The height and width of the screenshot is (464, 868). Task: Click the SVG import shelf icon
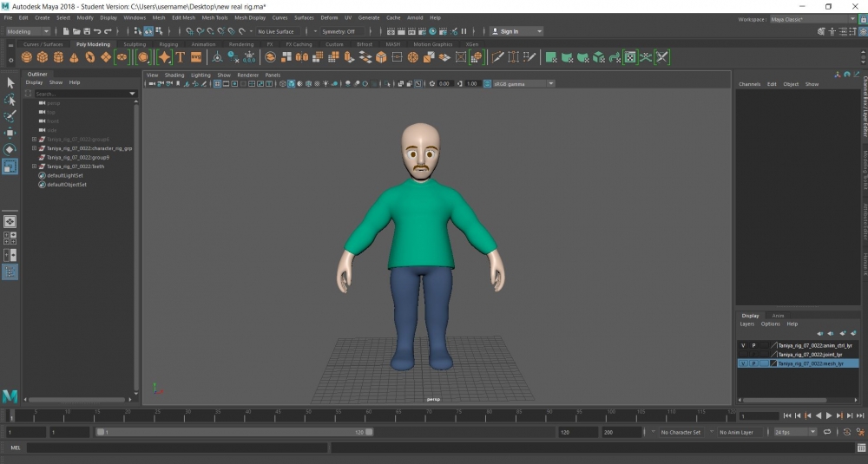coord(196,57)
